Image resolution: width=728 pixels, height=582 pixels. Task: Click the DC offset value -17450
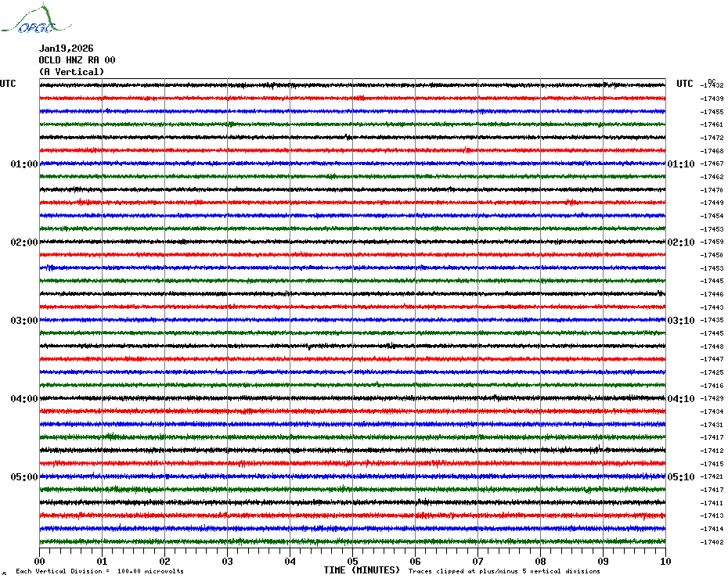712,255
